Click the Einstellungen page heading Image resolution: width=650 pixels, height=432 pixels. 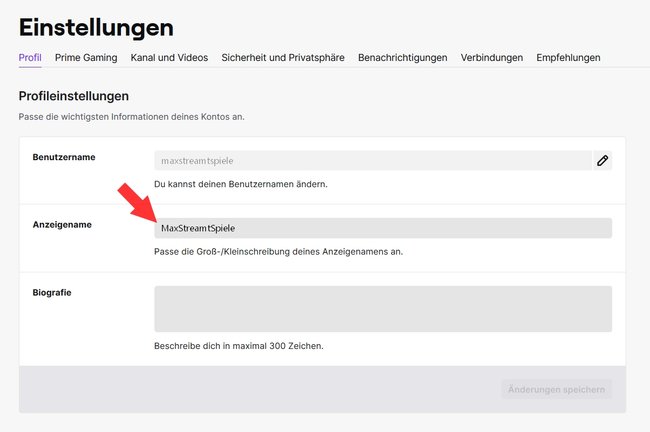96,28
